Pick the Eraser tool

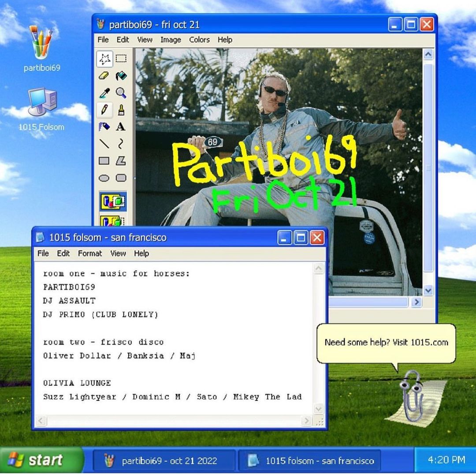pos(104,75)
